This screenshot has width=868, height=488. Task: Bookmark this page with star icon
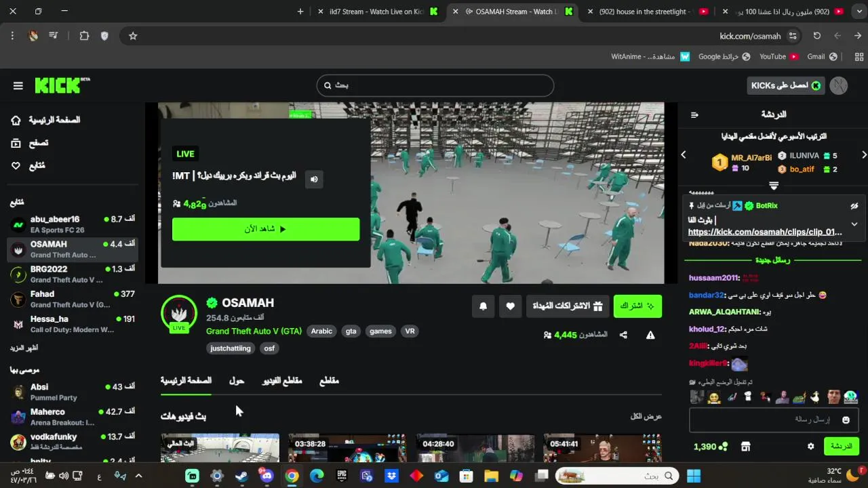(x=133, y=36)
